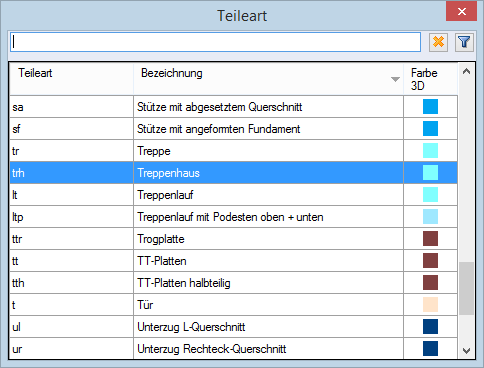Select the Treppe row
Image resolution: width=484 pixels, height=368 pixels.
233,151
